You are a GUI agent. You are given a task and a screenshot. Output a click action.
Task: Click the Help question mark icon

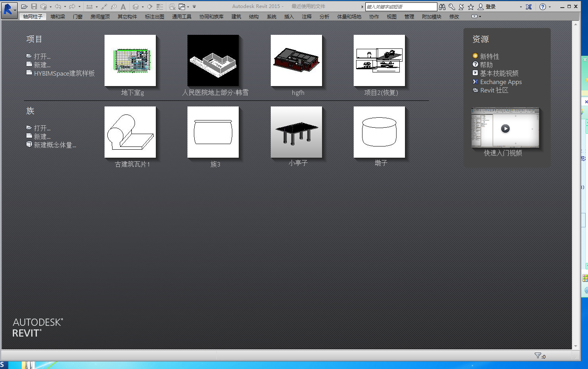pos(543,7)
